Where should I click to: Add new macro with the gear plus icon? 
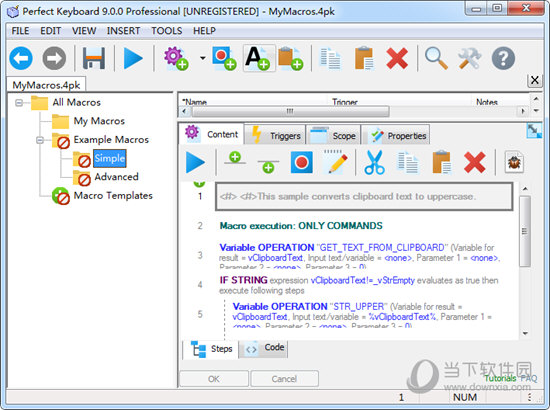point(176,59)
